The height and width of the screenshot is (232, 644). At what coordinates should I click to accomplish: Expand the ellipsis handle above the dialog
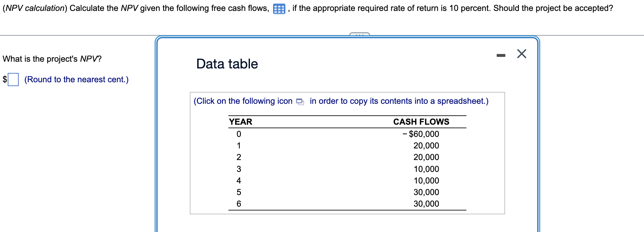click(360, 34)
